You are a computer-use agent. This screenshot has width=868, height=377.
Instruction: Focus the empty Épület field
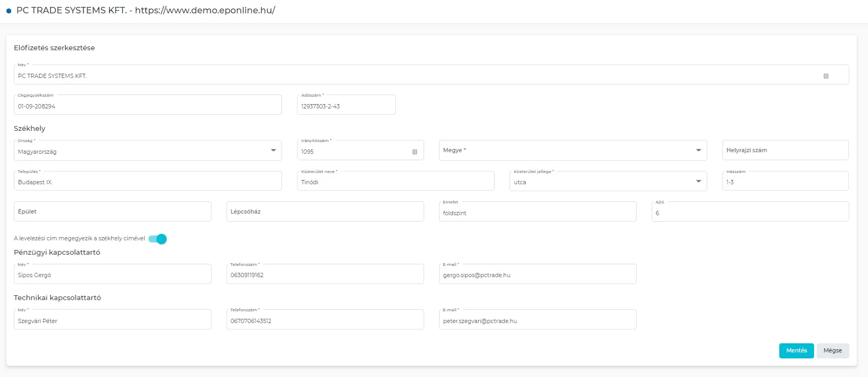pos(112,212)
